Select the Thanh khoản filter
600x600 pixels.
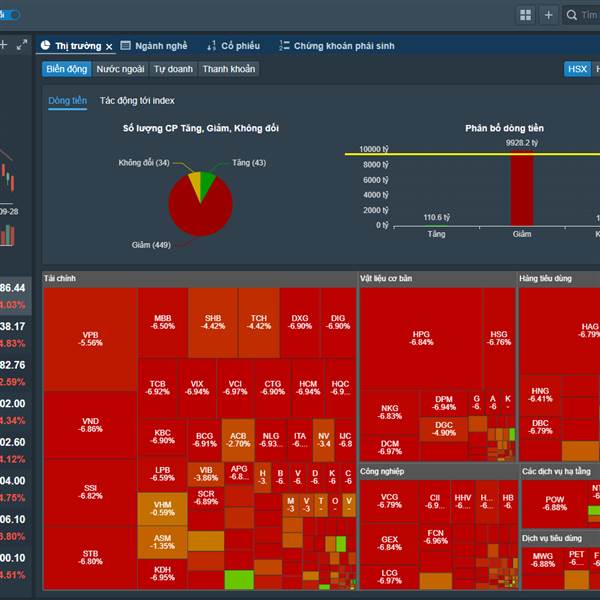[x=228, y=69]
